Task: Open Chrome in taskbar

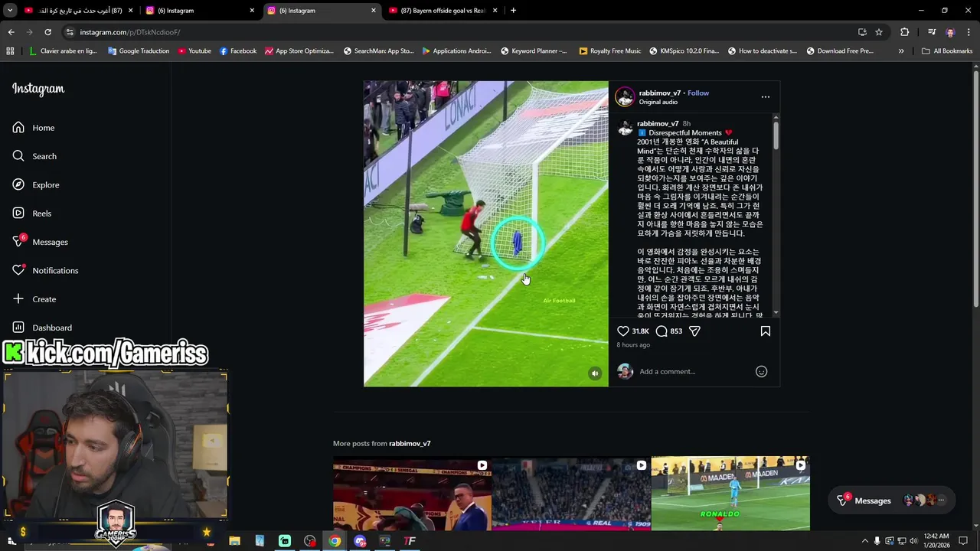Action: point(335,541)
